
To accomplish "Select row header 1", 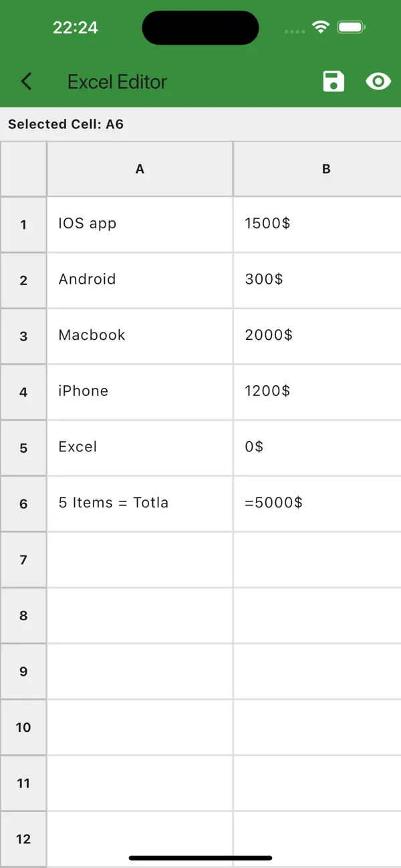I will click(x=23, y=224).
